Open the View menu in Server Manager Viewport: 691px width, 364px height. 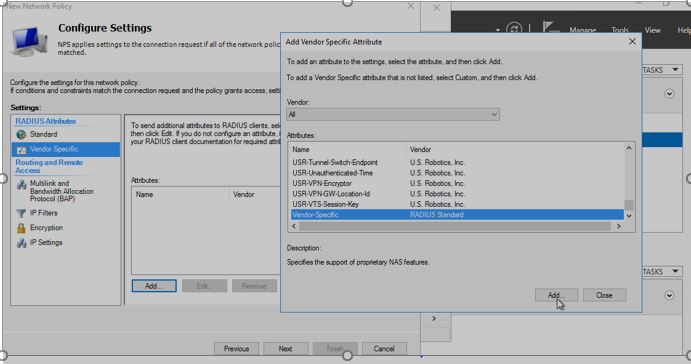point(653,30)
